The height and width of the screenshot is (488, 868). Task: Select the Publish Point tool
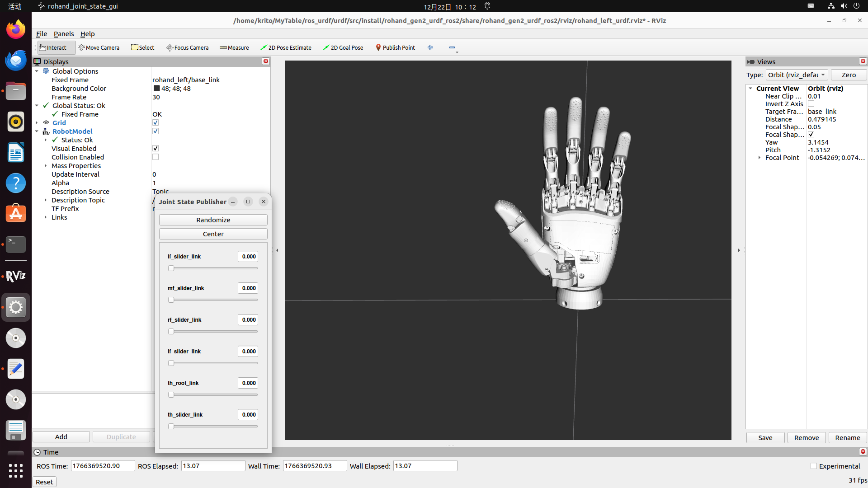(395, 47)
